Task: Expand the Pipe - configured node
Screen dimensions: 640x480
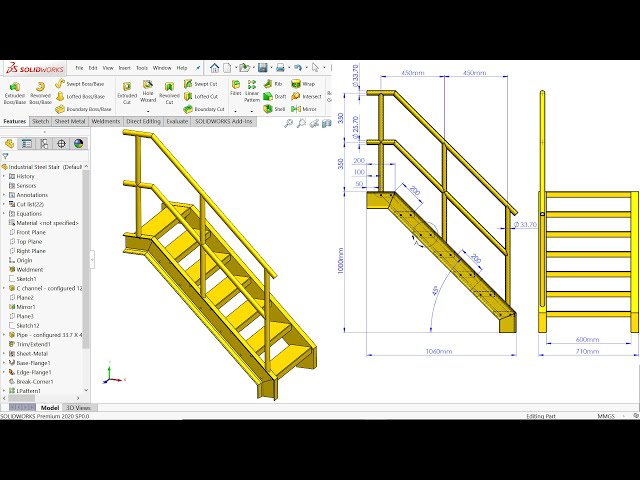Action: tap(4, 335)
